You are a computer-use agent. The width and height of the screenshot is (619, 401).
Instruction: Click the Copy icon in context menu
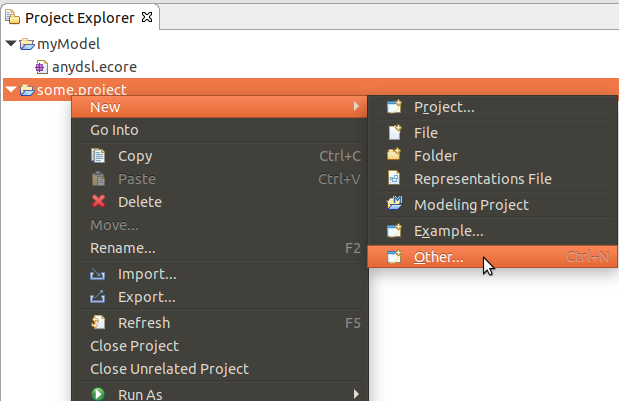pos(98,156)
